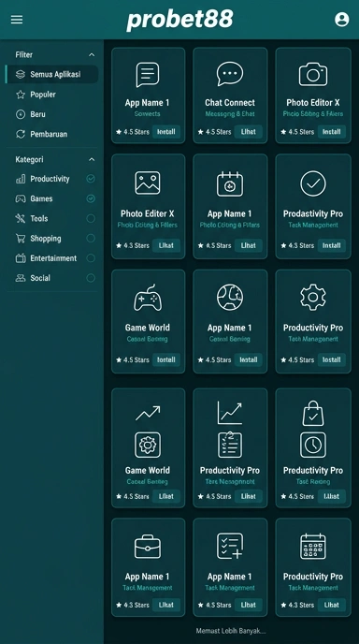Click the gear-in-square icon on Game World
The width and height of the screenshot is (359, 644).
pos(148,445)
